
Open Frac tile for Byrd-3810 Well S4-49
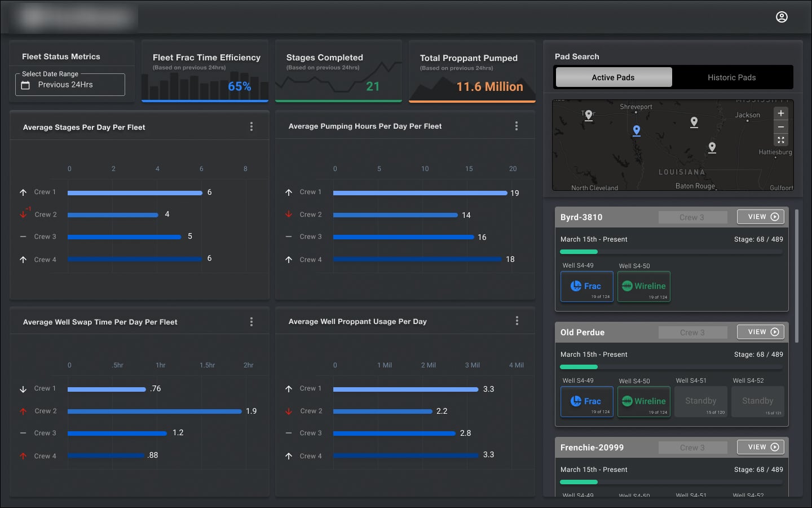click(x=587, y=287)
